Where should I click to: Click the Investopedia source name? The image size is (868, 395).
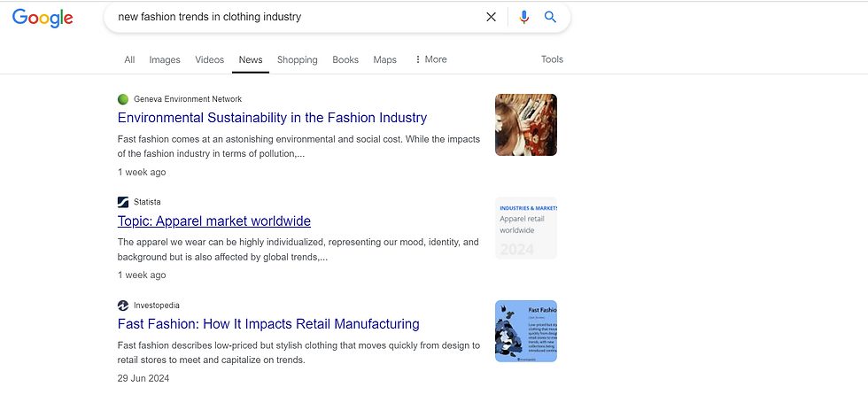click(x=157, y=306)
